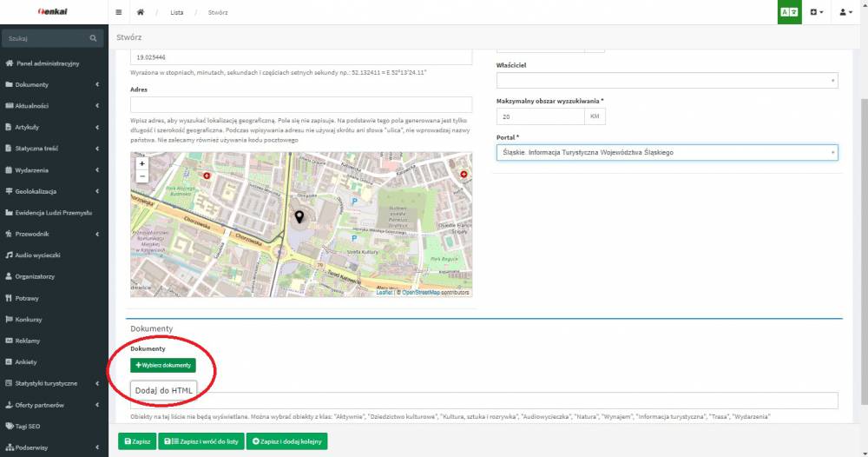Screen dimensions: 868x457
Task: Click the green language translate icon
Action: click(x=789, y=13)
